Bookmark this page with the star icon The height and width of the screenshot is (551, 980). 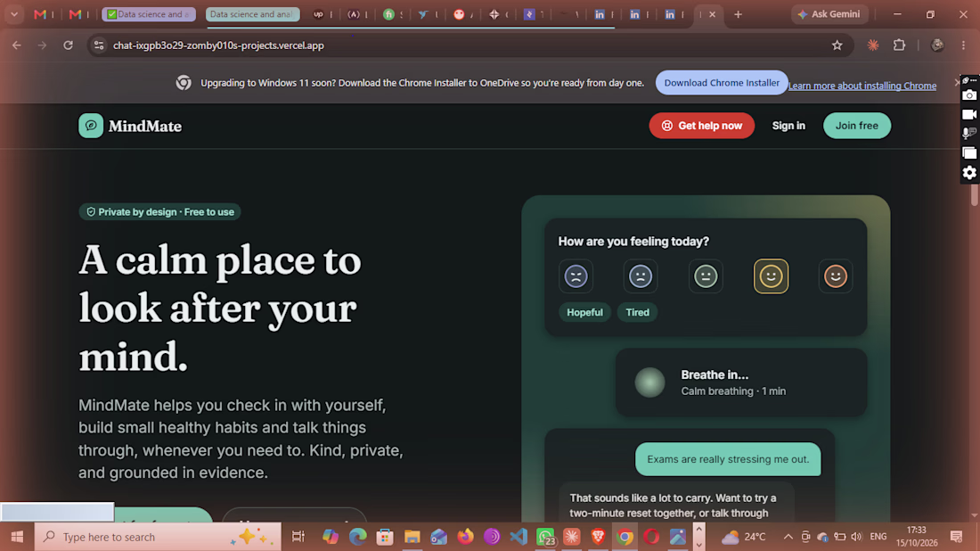(x=837, y=45)
